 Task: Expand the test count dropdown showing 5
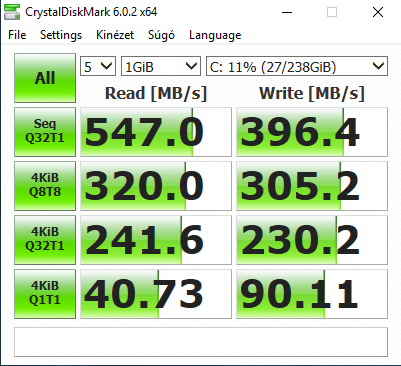pos(98,66)
